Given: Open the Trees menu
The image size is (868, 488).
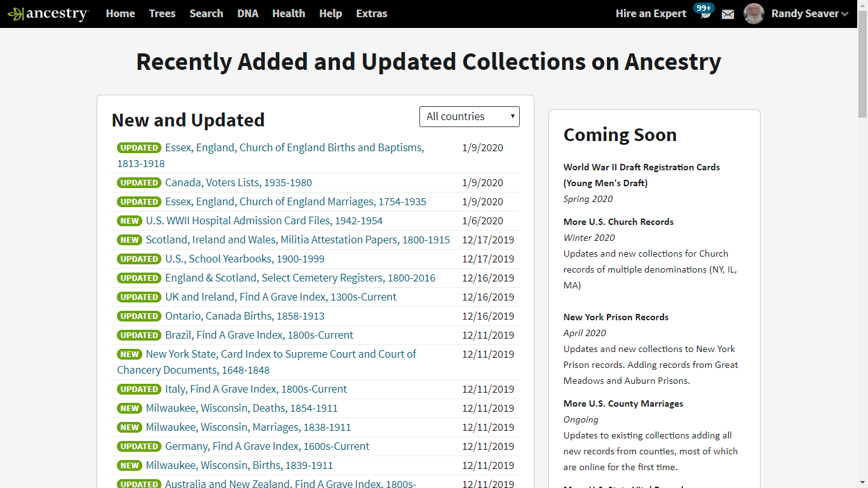Looking at the screenshot, I should tap(162, 13).
